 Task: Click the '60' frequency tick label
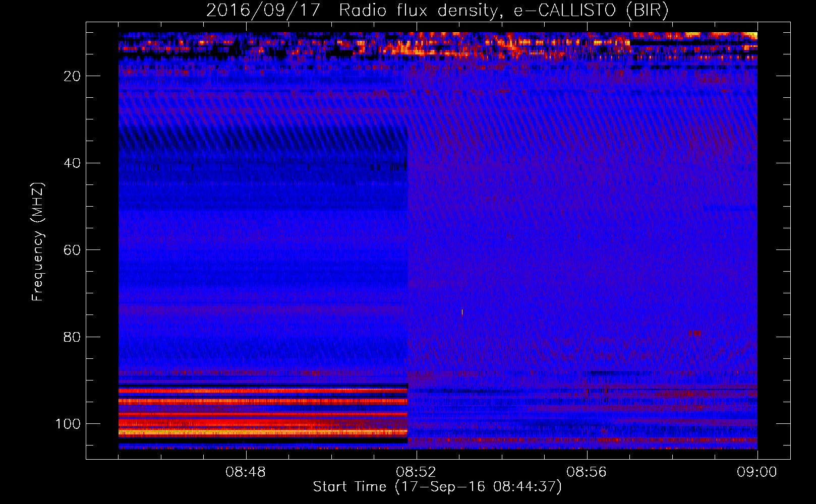(x=73, y=250)
